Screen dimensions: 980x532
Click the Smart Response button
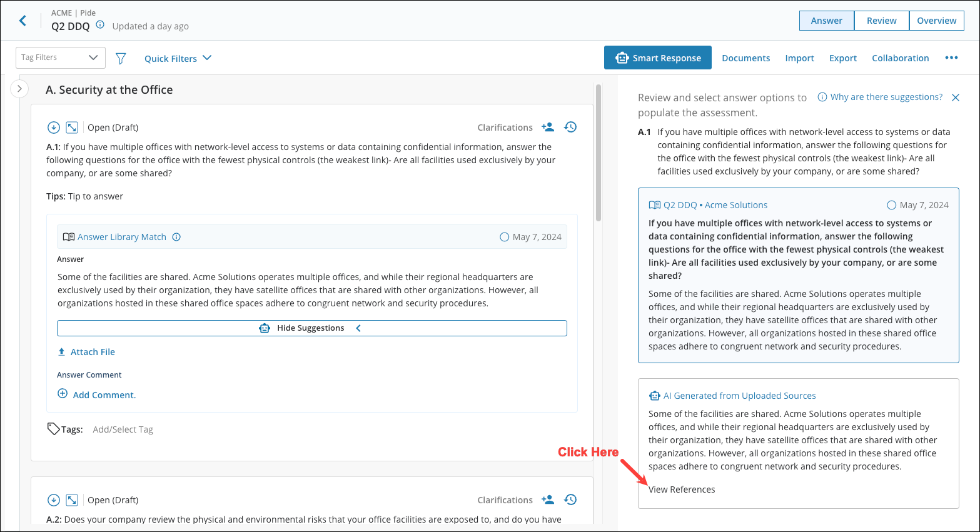click(x=658, y=58)
